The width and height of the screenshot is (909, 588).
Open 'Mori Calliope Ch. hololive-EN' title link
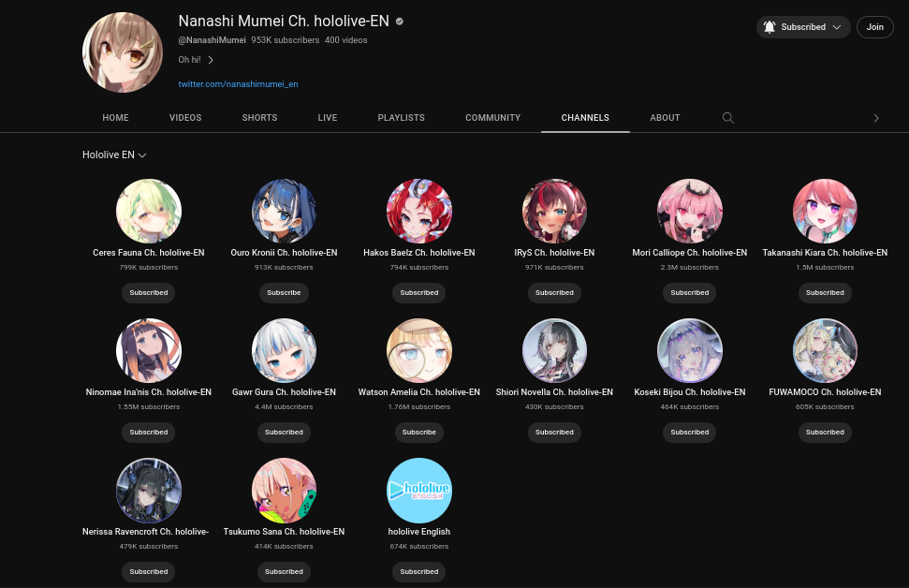690,253
